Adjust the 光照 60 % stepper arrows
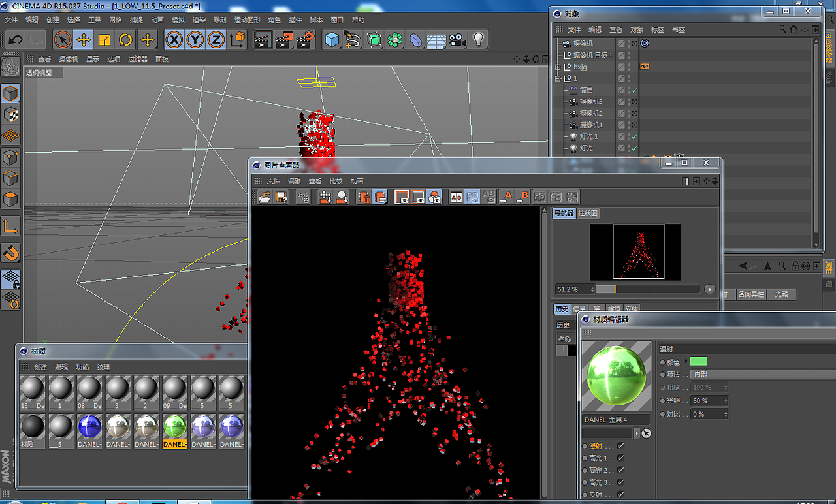Screen dimensions: 836x504 point(726,400)
